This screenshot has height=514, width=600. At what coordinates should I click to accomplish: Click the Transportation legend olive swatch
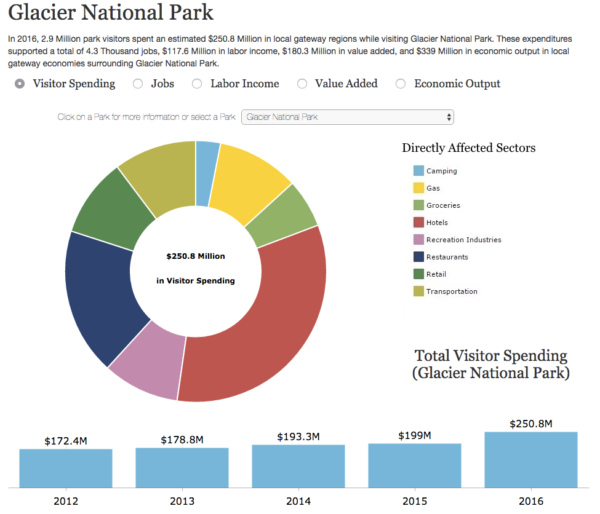tap(418, 291)
